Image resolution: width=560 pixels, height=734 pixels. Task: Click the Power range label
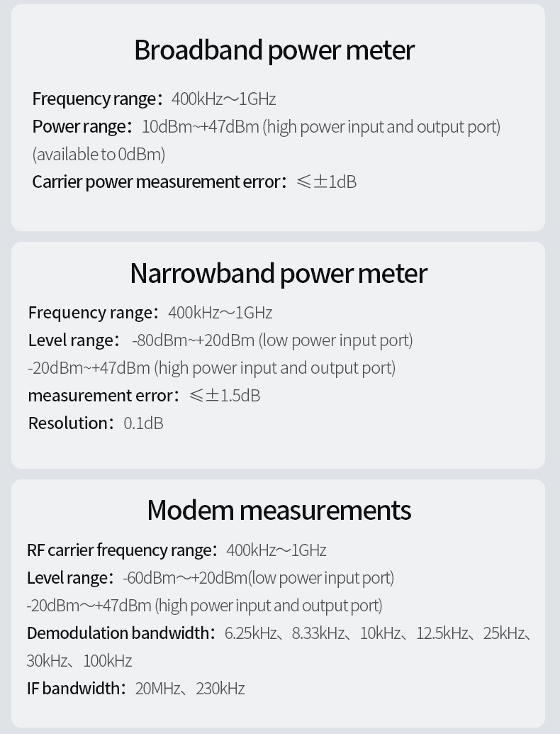point(80,127)
